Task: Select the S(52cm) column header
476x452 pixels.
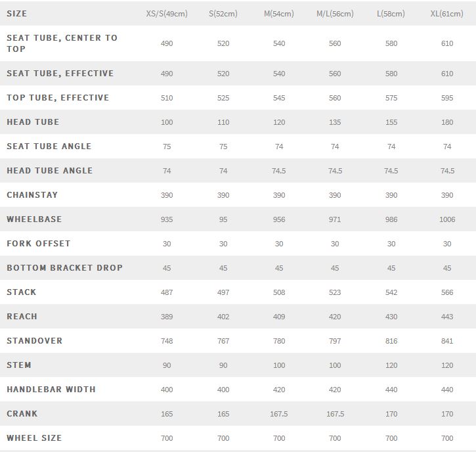Action: [x=223, y=14]
